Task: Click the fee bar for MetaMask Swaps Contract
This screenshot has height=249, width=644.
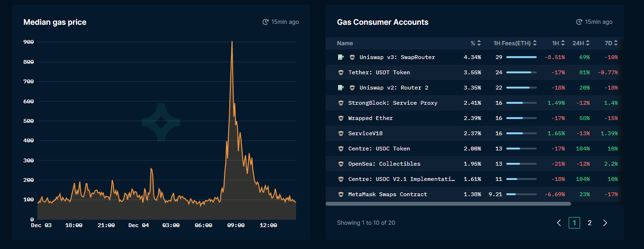Action: tap(521, 194)
